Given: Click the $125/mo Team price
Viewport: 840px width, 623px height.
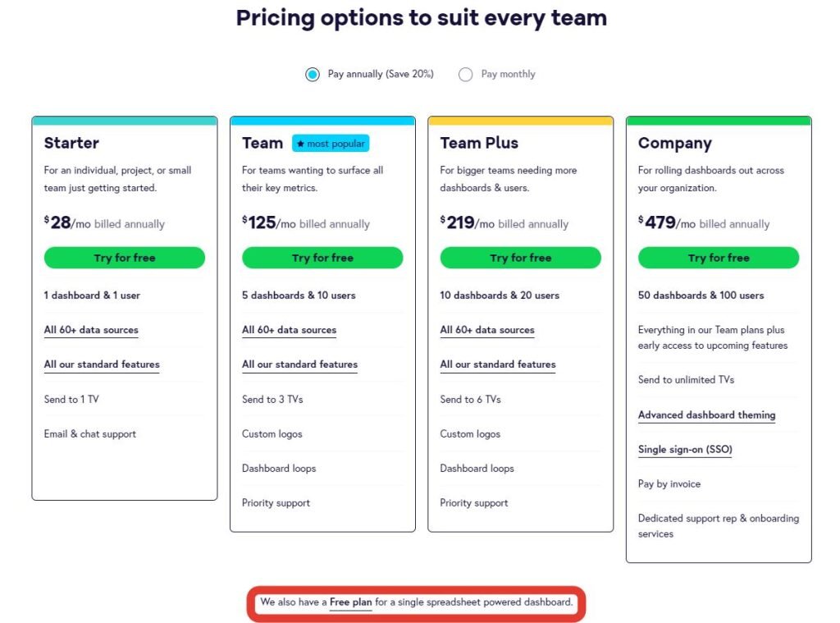Looking at the screenshot, I should pos(269,222).
